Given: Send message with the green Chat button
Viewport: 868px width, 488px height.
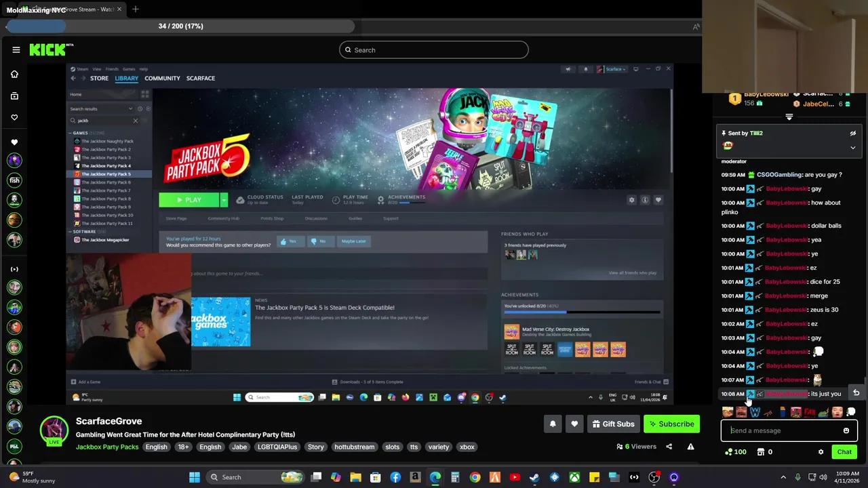Looking at the screenshot, I should (x=844, y=452).
